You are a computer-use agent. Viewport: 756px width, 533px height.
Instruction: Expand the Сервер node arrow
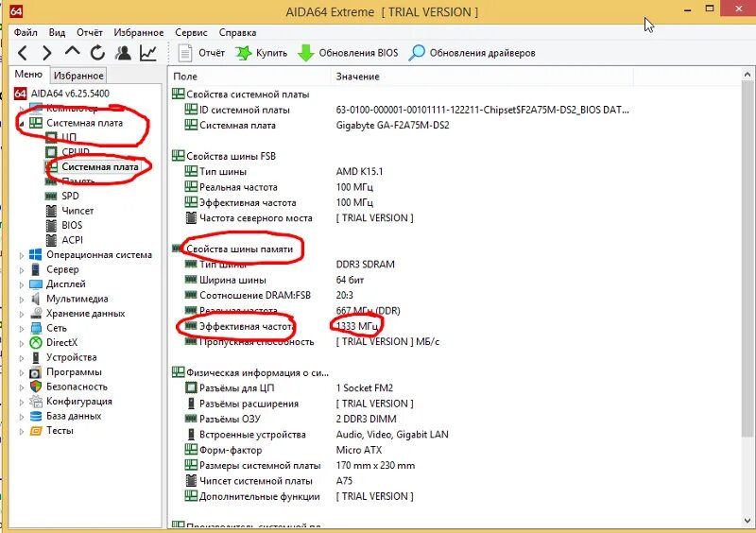21,269
